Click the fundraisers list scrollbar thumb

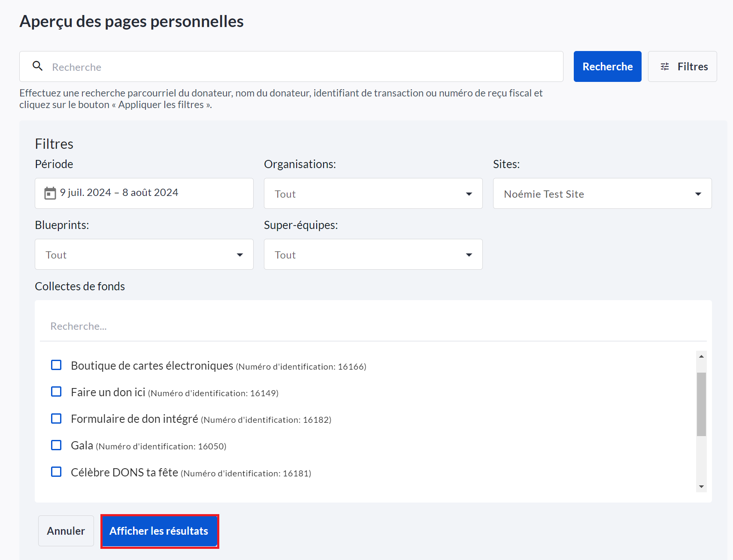coord(701,404)
